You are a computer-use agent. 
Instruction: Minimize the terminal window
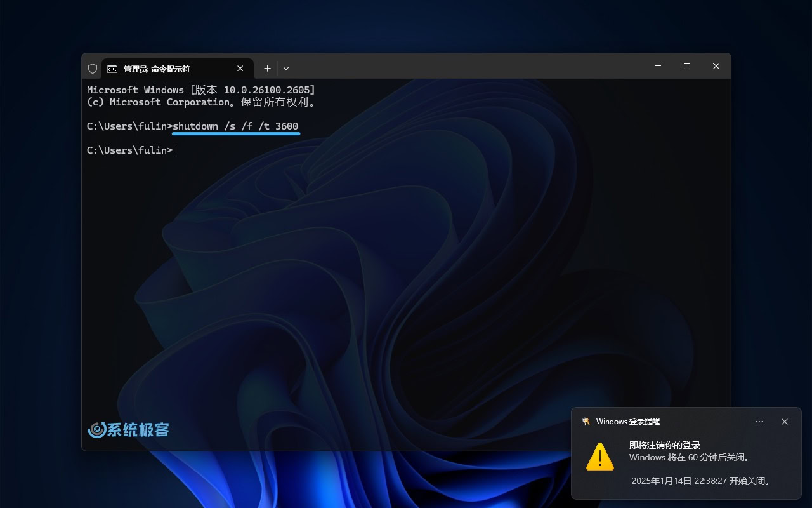point(658,66)
